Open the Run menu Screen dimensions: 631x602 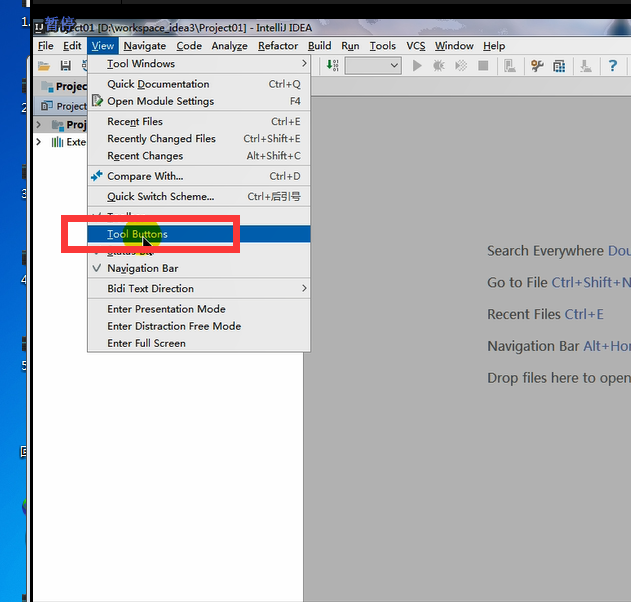click(x=351, y=46)
